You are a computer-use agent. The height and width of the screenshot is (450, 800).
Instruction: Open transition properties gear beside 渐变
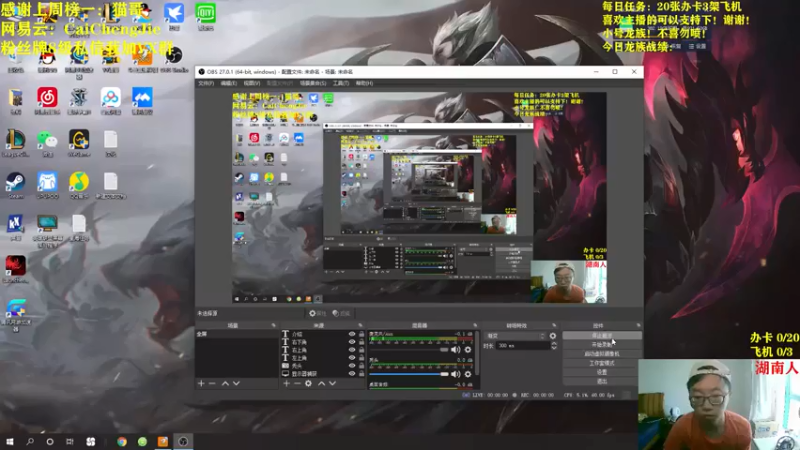pyautogui.click(x=553, y=336)
